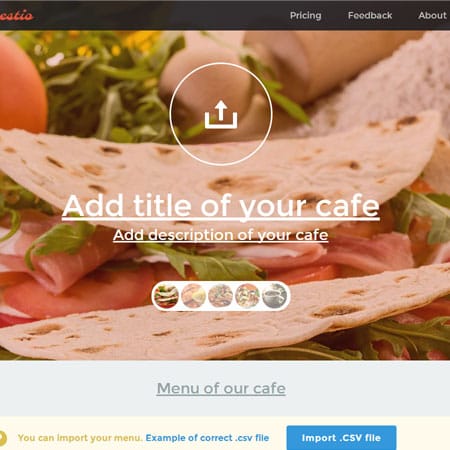The width and height of the screenshot is (450, 450).
Task: Edit the 'Menu of our cafe' heading
Action: (x=221, y=389)
